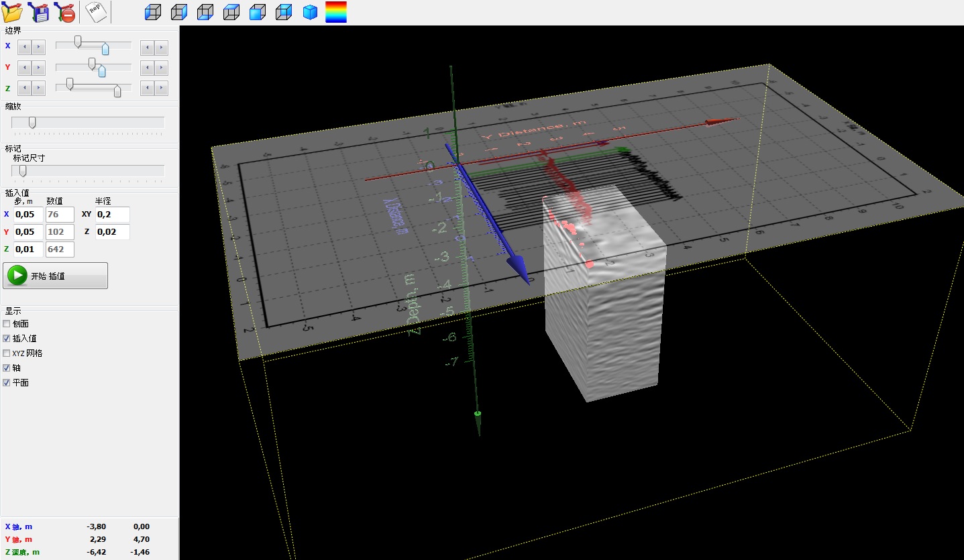The height and width of the screenshot is (560, 964).
Task: Enable the 刨面 checkbox
Action: (7, 324)
